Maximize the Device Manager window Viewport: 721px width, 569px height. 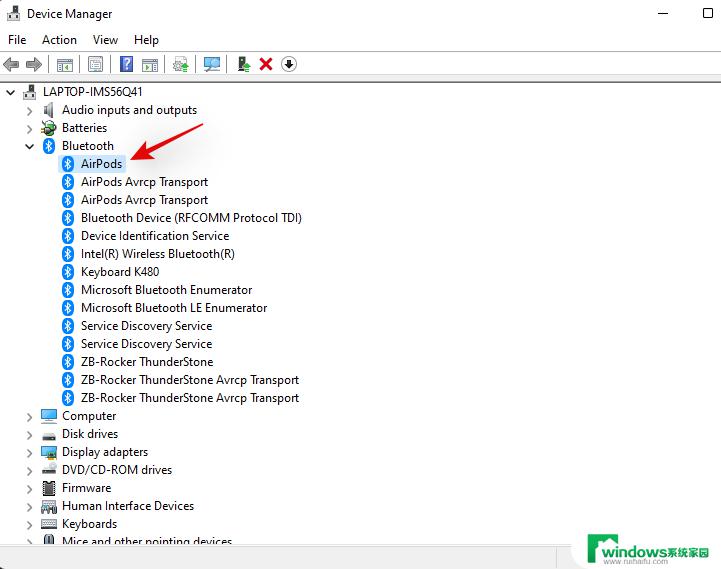coord(708,13)
